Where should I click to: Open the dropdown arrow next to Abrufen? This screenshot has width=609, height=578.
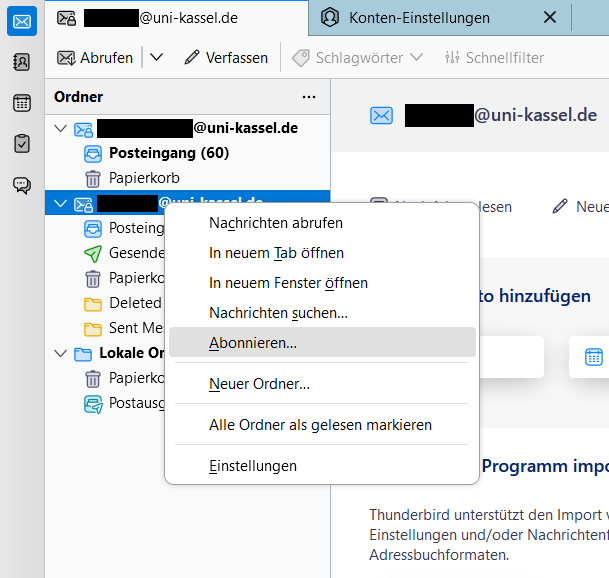click(156, 57)
